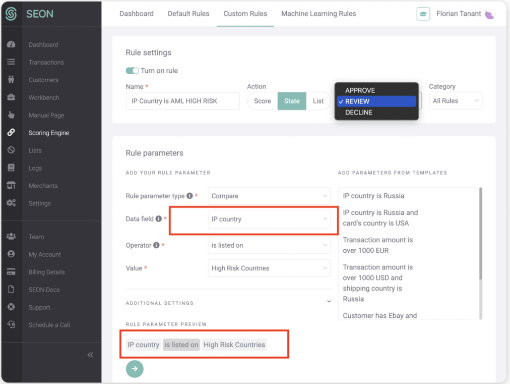Image resolution: width=510 pixels, height=384 pixels.
Task: Expand the Additional Settings section
Action: click(329, 301)
